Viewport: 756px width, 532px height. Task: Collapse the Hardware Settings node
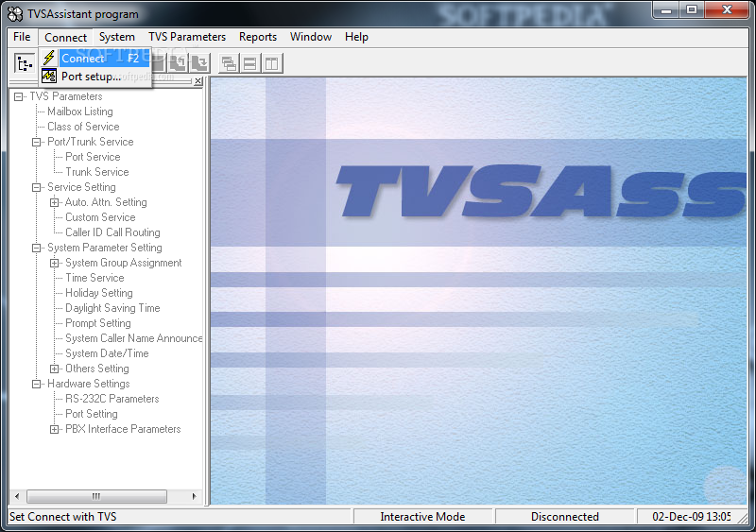36,384
